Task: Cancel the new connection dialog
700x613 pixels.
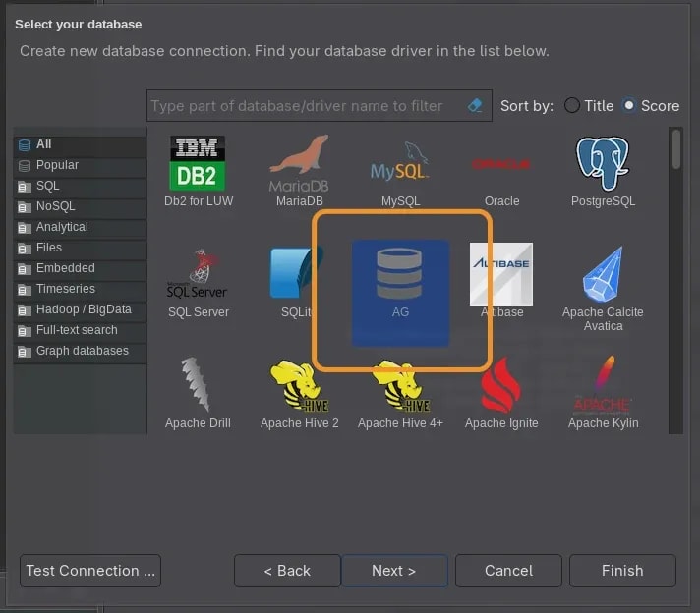Action: click(508, 571)
